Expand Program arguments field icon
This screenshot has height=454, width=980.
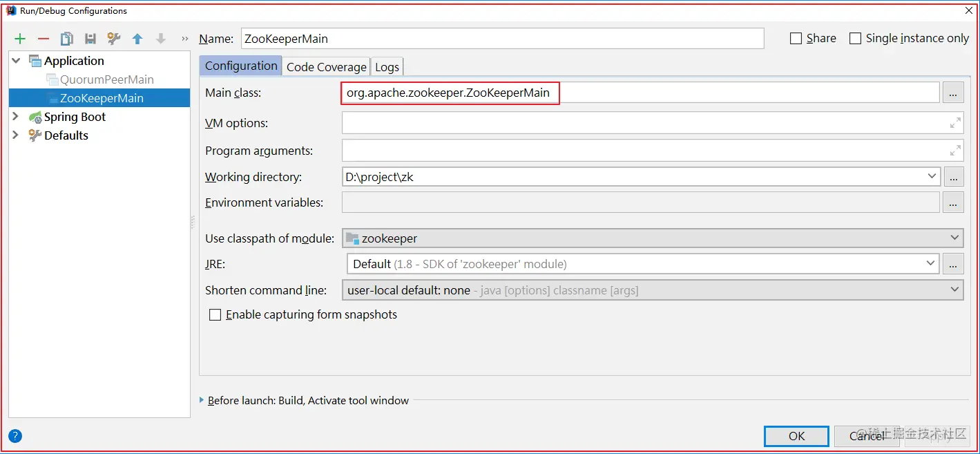click(955, 150)
